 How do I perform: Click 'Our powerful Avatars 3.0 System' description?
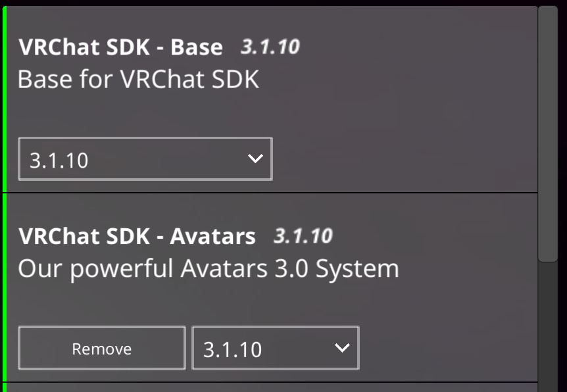point(208,268)
